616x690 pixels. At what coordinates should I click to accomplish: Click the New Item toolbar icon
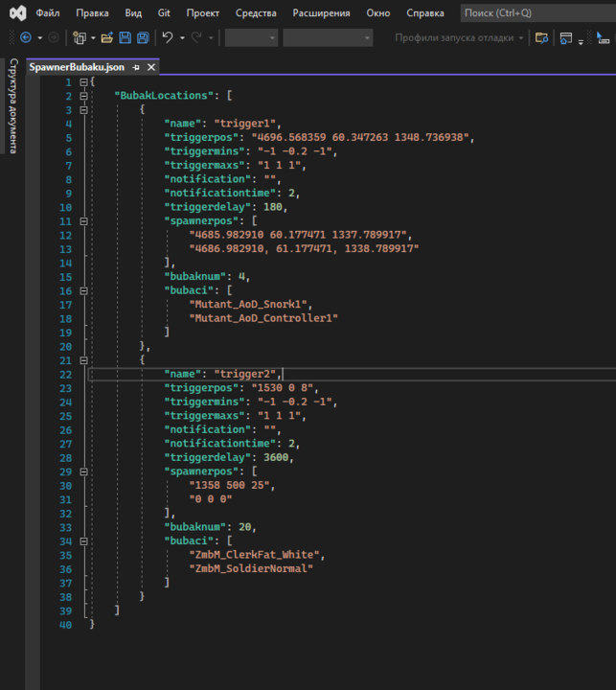[80, 37]
